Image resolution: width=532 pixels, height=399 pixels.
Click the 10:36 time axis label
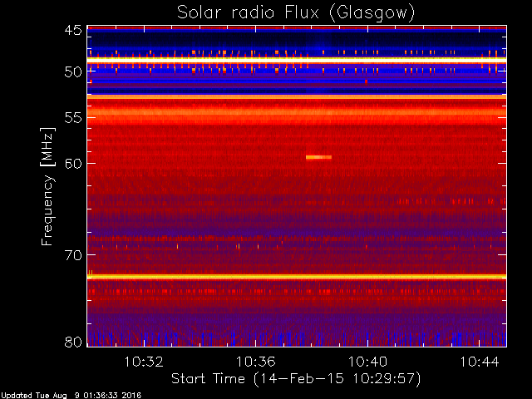[x=255, y=362]
